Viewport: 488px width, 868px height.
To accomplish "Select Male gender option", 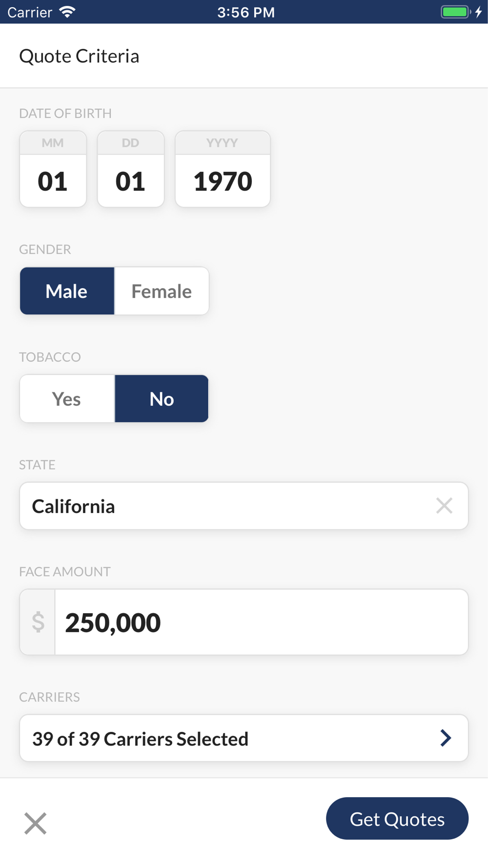I will pos(67,291).
